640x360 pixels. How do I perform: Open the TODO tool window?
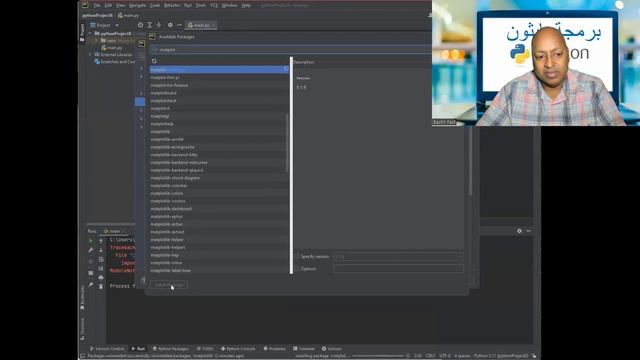[205, 349]
